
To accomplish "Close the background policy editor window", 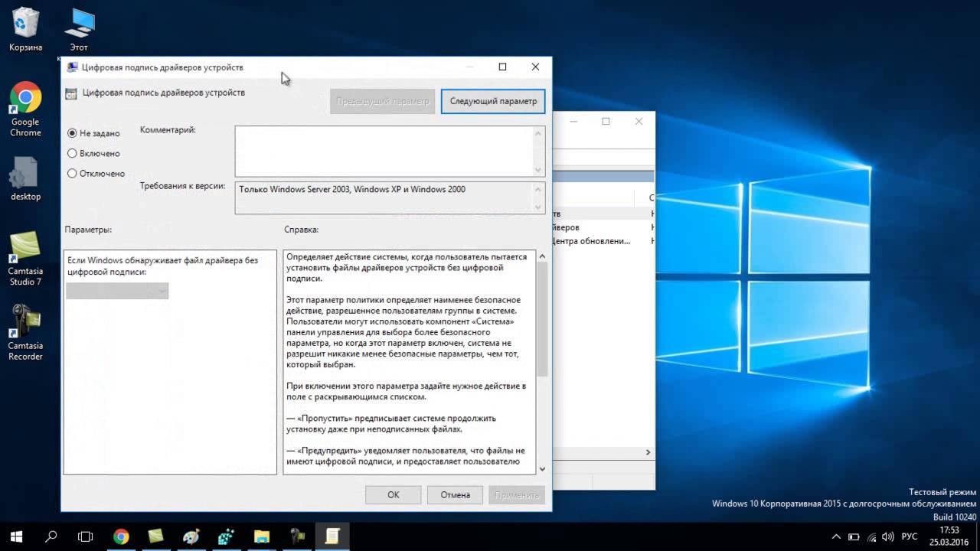I will click(x=639, y=121).
